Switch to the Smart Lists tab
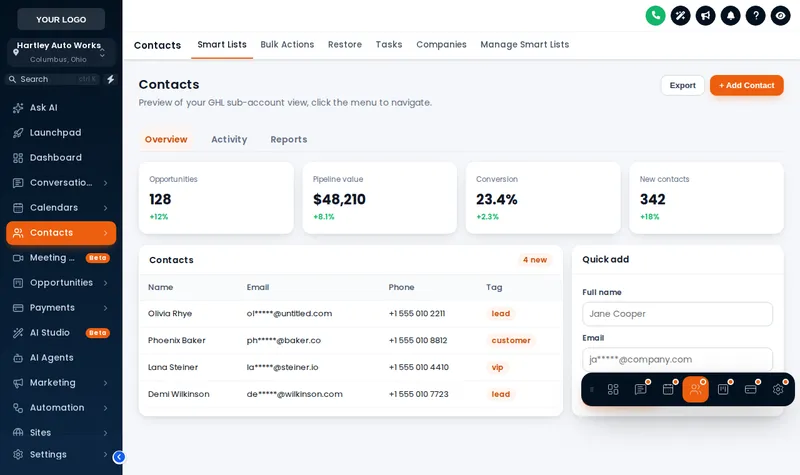This screenshot has width=800, height=475. tap(222, 45)
